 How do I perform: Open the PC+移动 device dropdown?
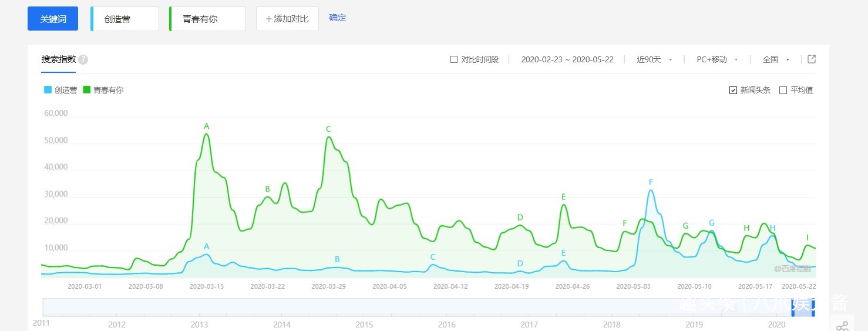point(716,59)
